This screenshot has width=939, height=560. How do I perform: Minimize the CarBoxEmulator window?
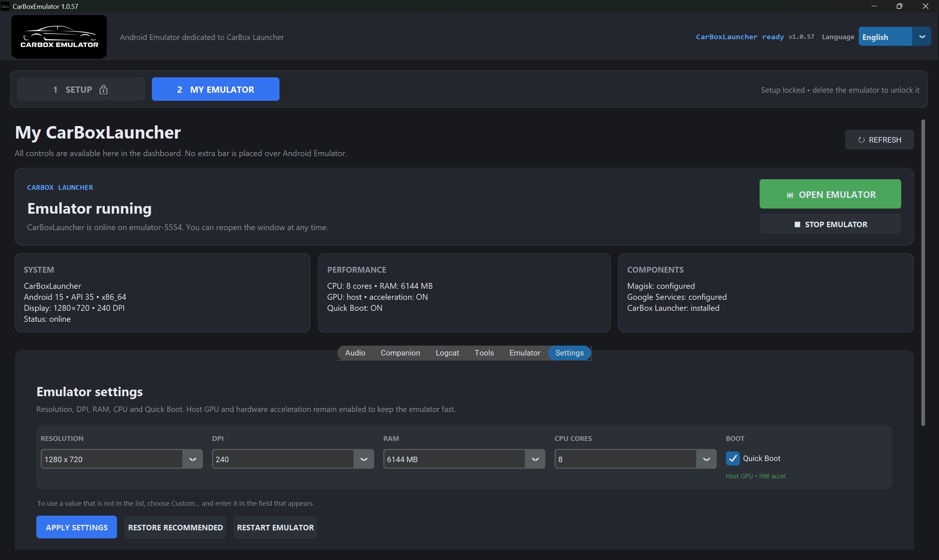[874, 6]
